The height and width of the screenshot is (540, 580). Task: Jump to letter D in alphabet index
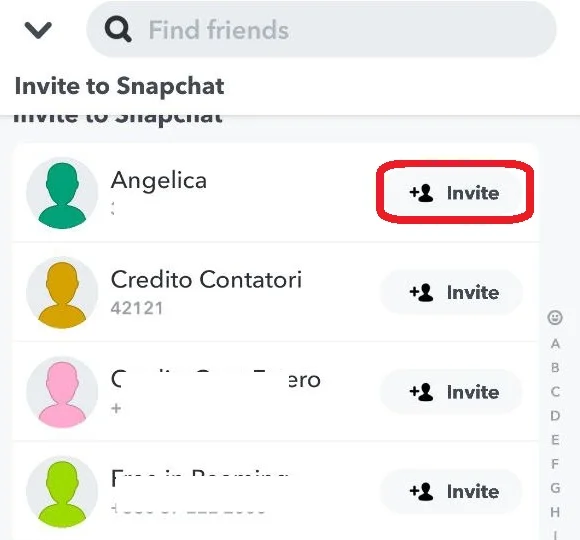click(x=555, y=416)
